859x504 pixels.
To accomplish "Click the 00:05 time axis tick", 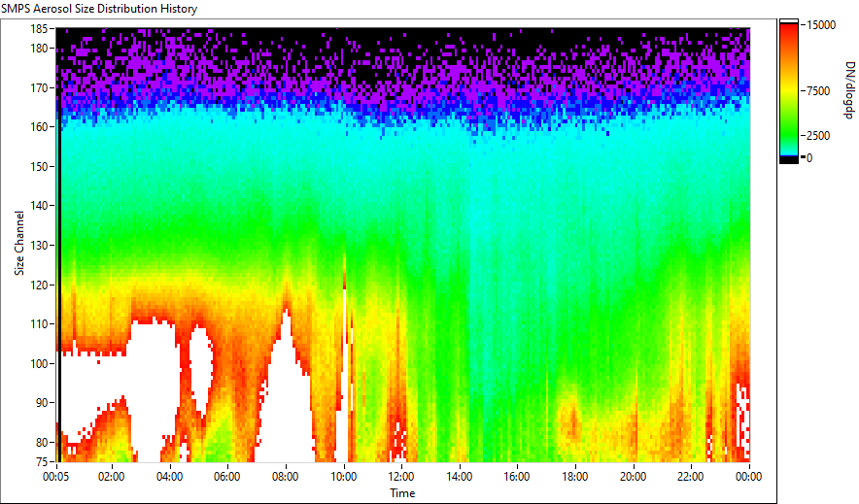I will tap(56, 477).
